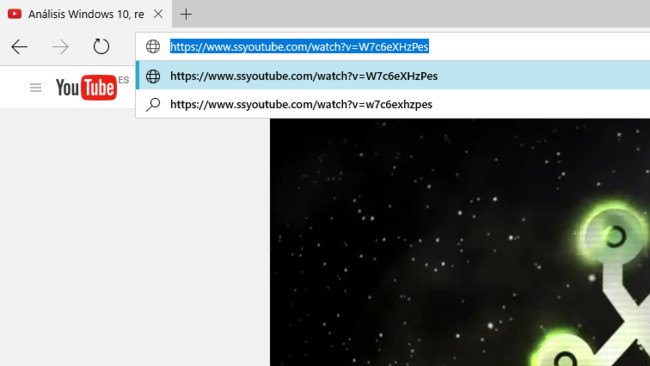Screen dimensions: 650x366
Task: Click the lower green glowing ring in video
Action: [x=564, y=352]
